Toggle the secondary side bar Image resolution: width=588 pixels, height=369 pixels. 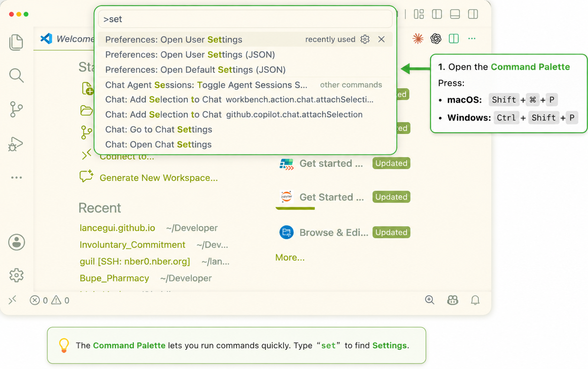473,14
